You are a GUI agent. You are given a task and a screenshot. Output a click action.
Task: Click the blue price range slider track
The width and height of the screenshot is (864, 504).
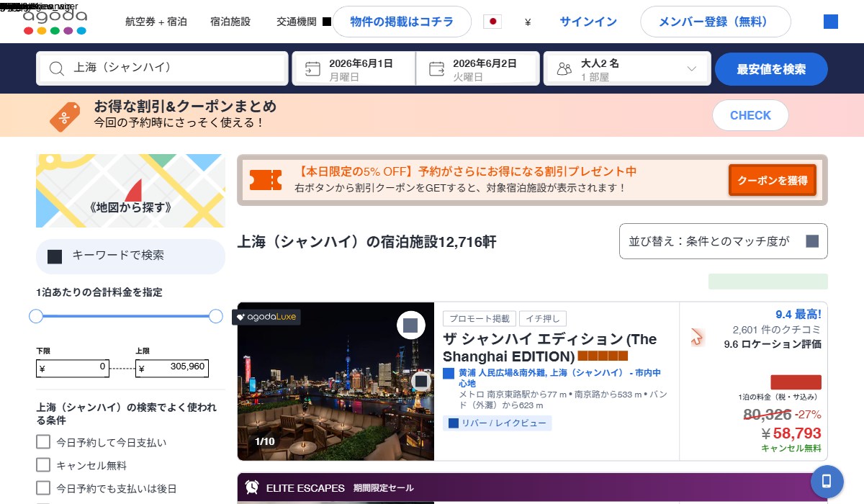(x=126, y=316)
